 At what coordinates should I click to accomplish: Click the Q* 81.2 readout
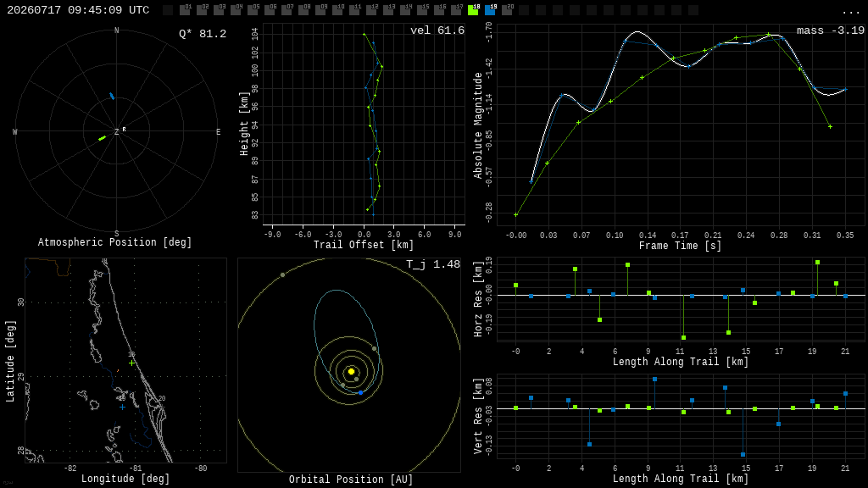click(203, 34)
